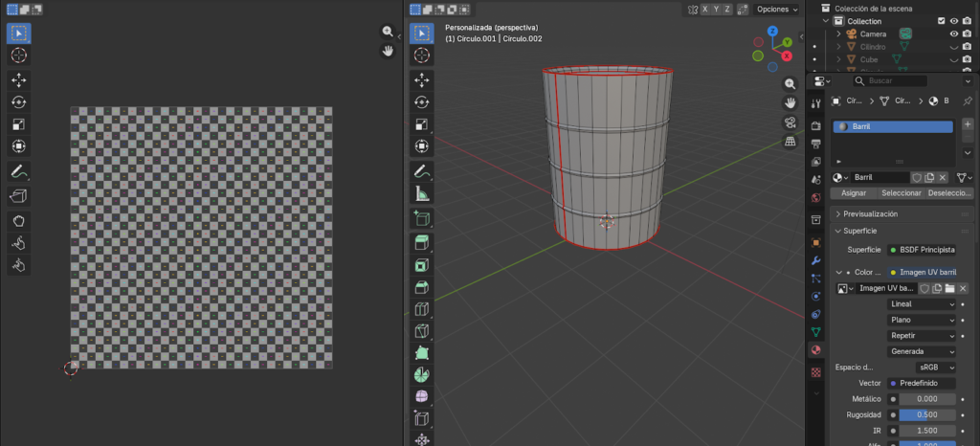Open the sRGB color space dropdown

[x=936, y=367]
